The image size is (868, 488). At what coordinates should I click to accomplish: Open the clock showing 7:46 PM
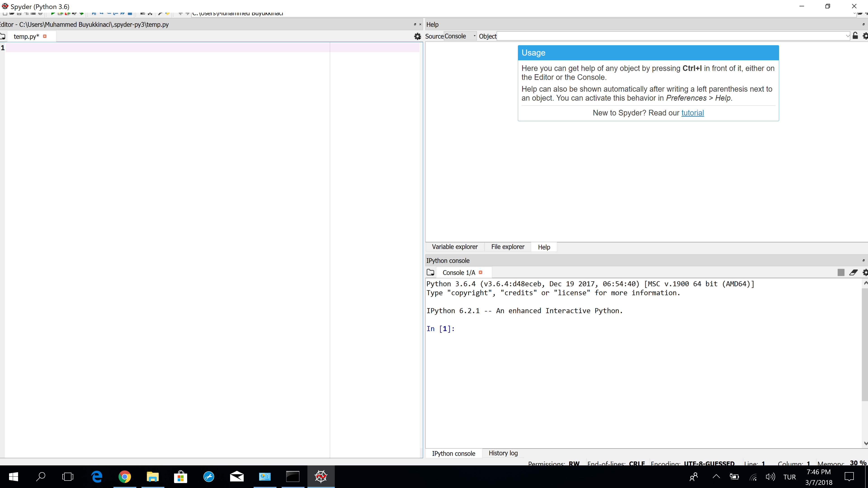pyautogui.click(x=819, y=477)
